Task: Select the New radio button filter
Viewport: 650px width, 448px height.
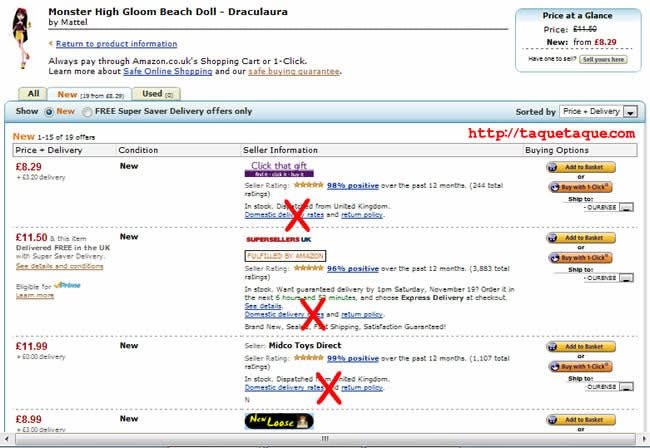Action: tap(49, 112)
